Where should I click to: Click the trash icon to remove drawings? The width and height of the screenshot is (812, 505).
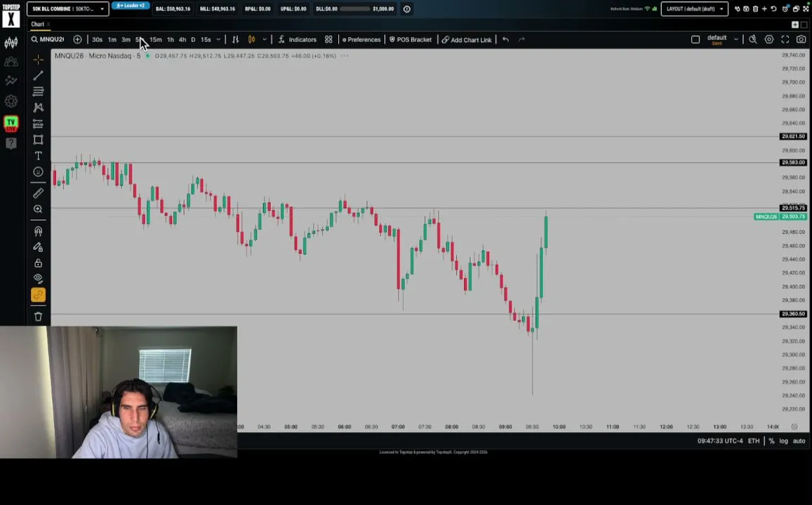pyautogui.click(x=39, y=316)
